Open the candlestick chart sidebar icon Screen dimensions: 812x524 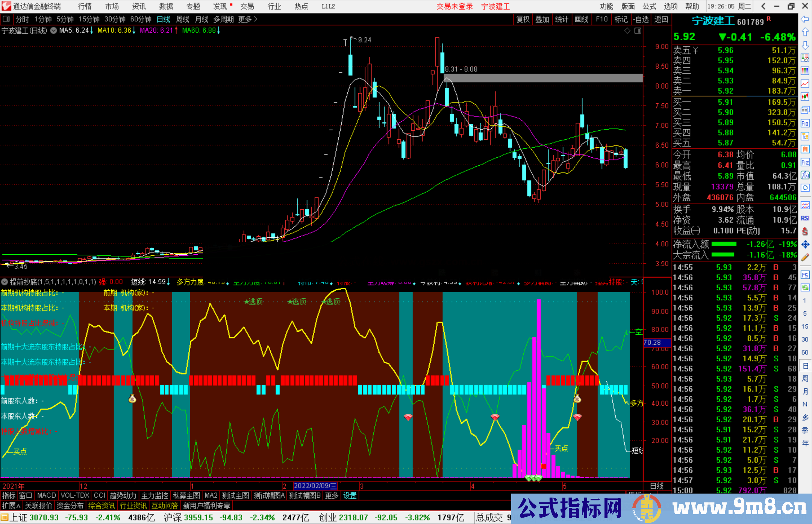click(805, 97)
